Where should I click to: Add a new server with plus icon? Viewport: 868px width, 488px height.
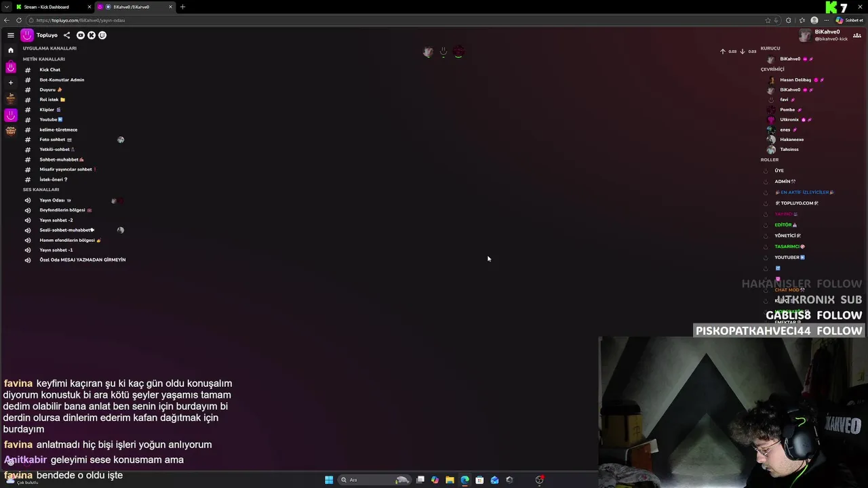coord(11,83)
